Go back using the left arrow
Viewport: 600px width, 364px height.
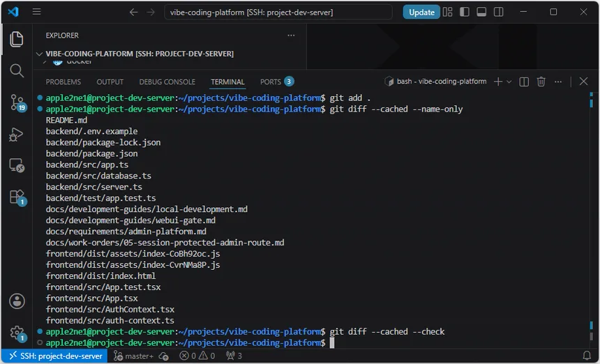click(133, 13)
